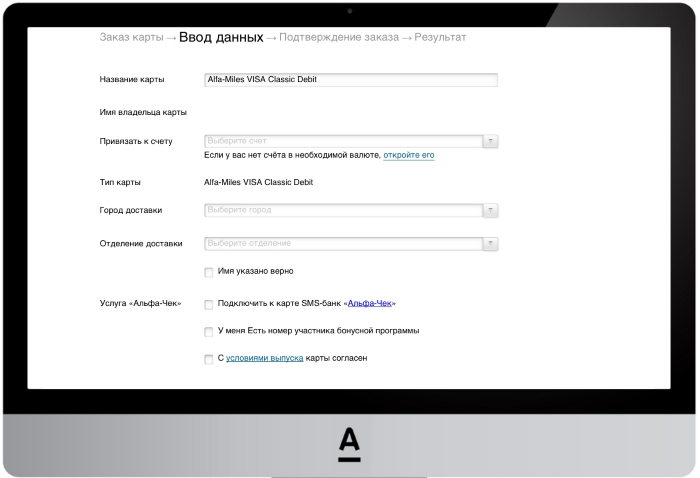Enable 'Подключить к карте SMS-банк' checkbox
This screenshot has width=700, height=478.
click(x=208, y=304)
